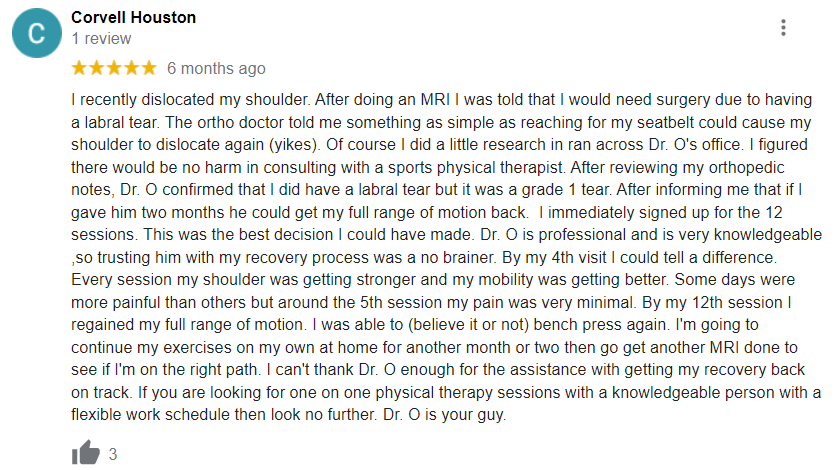Screen dimensions: 838x470
Task: Click the like count number 3
Action: point(113,454)
